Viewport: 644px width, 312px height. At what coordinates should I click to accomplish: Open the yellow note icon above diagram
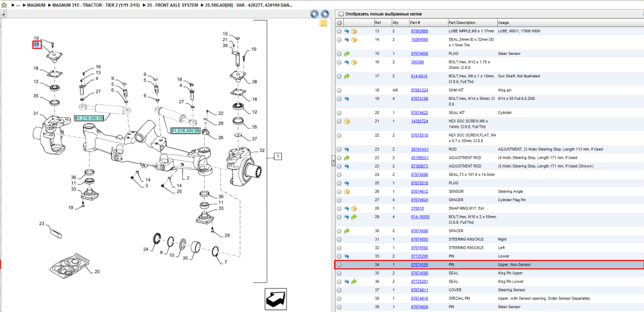[323, 23]
